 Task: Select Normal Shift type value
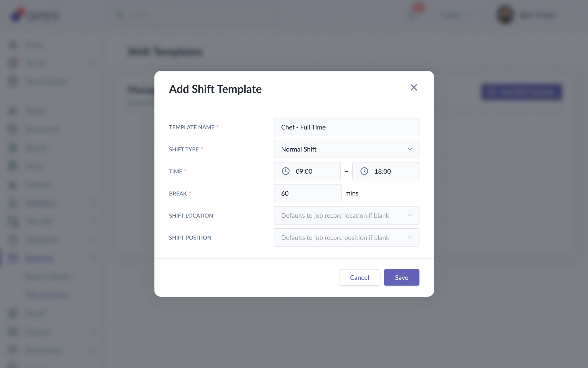click(299, 149)
